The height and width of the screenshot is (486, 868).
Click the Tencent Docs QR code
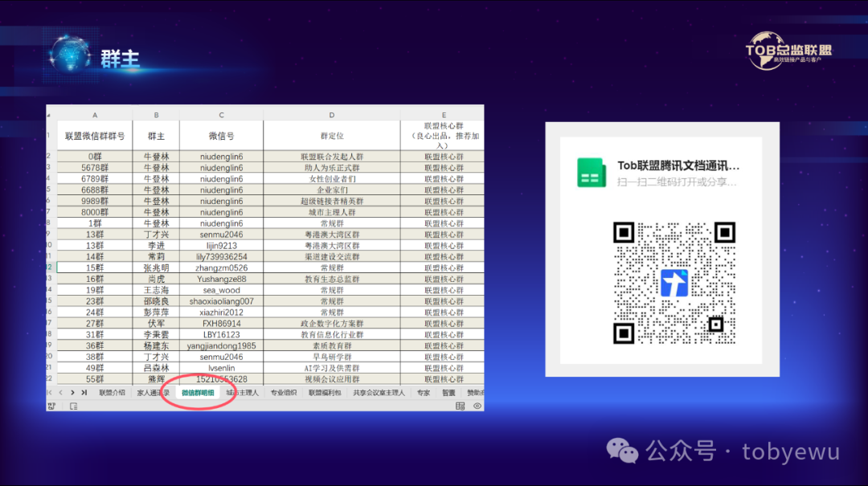coord(674,283)
